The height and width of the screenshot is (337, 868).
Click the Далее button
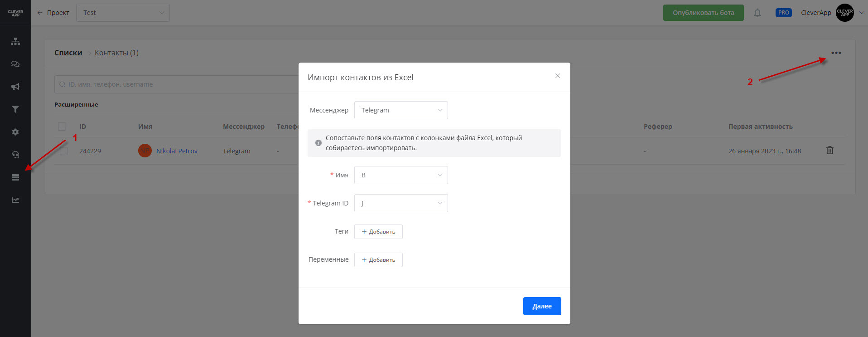[542, 306]
